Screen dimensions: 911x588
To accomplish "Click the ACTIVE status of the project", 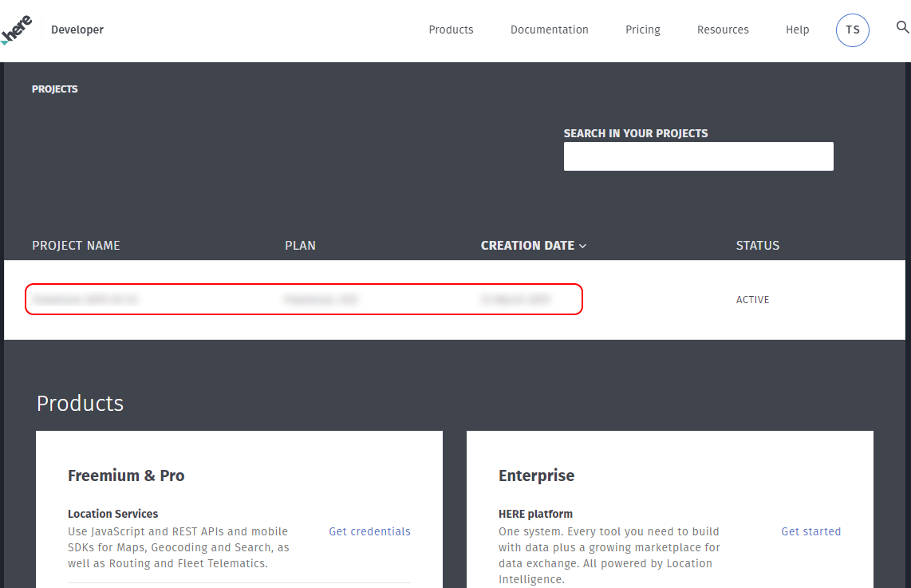I will [x=752, y=300].
